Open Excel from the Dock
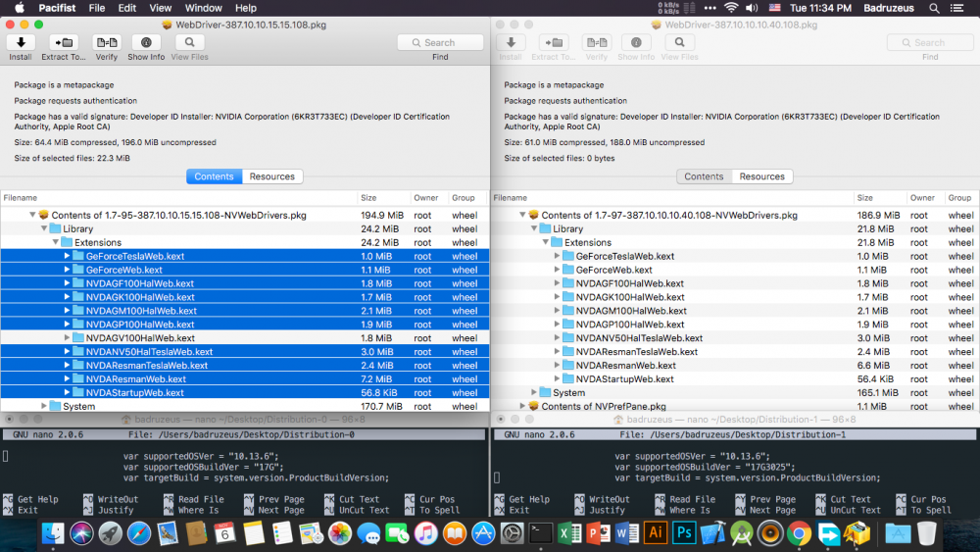Image resolution: width=980 pixels, height=552 pixels. tap(569, 533)
